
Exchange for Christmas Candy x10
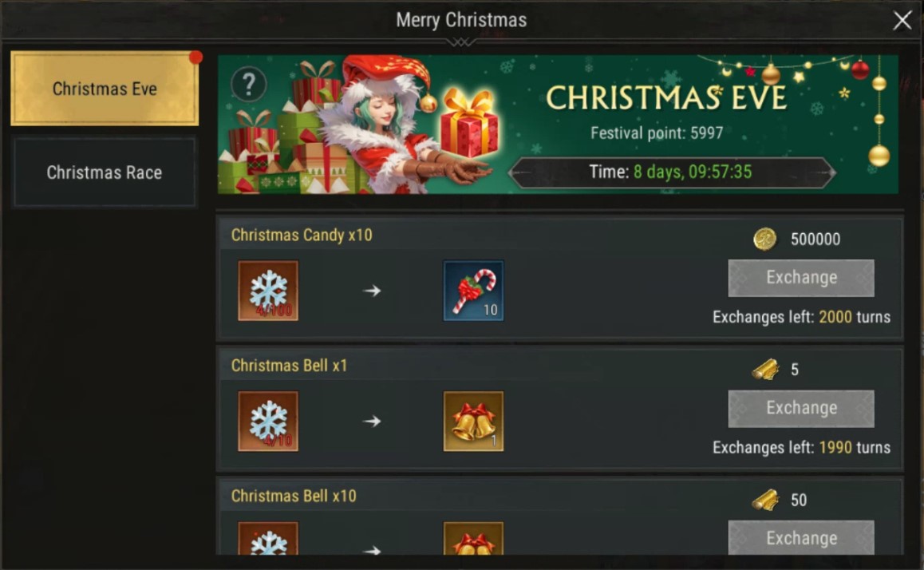coord(801,278)
